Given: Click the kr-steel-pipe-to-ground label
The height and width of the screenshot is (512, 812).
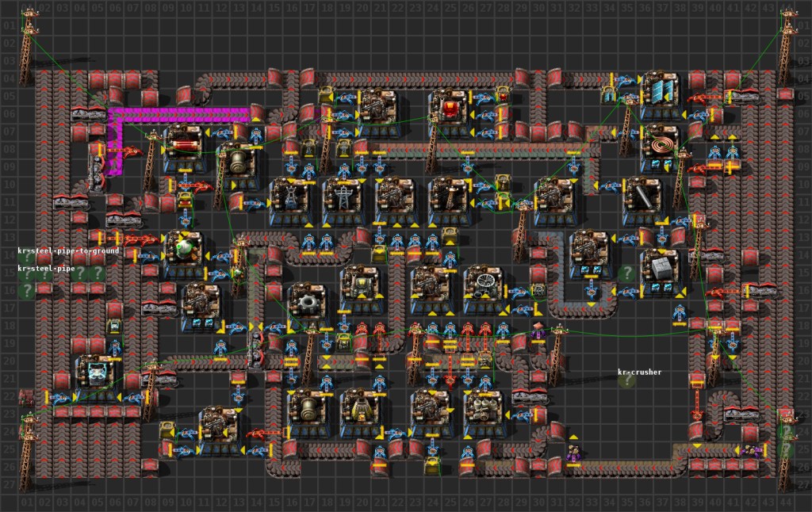Looking at the screenshot, I should pyautogui.click(x=68, y=250).
